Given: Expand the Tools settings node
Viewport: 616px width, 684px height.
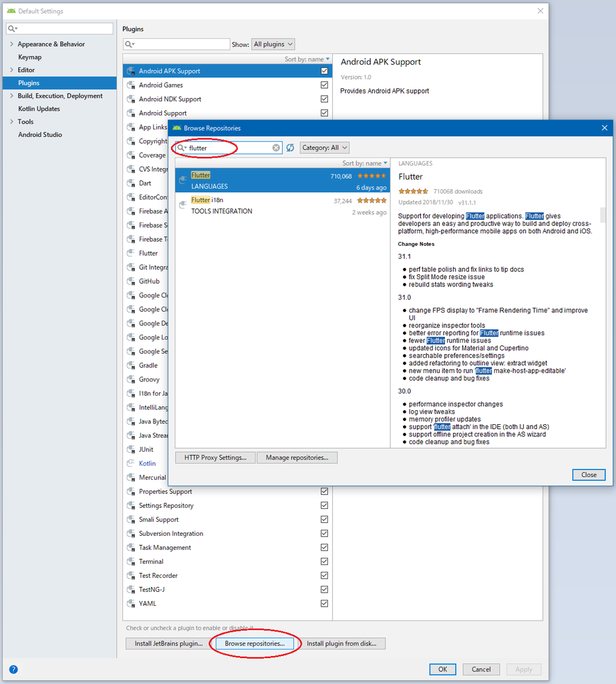Looking at the screenshot, I should [12, 122].
